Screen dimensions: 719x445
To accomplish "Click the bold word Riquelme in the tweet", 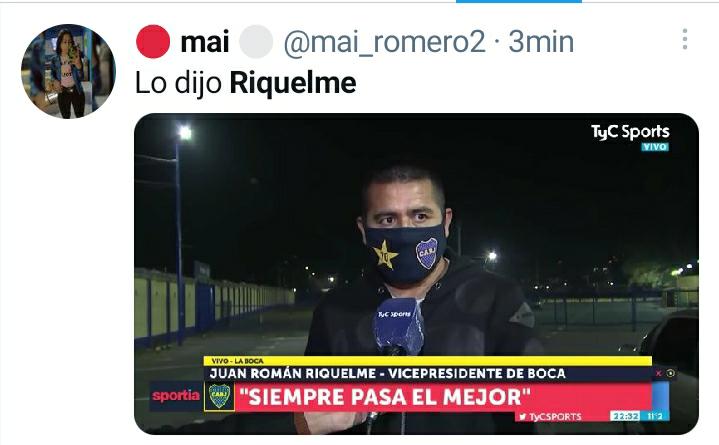I will 293,83.
